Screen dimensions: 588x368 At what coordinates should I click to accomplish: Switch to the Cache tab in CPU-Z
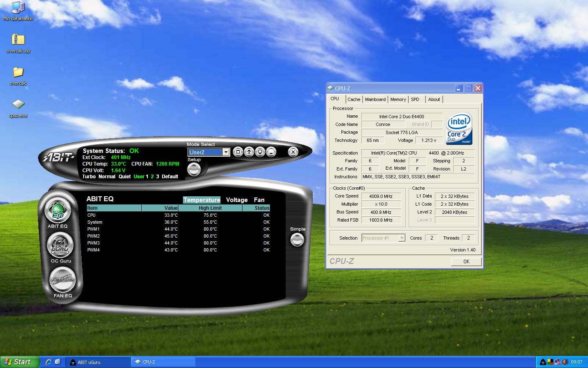point(354,99)
